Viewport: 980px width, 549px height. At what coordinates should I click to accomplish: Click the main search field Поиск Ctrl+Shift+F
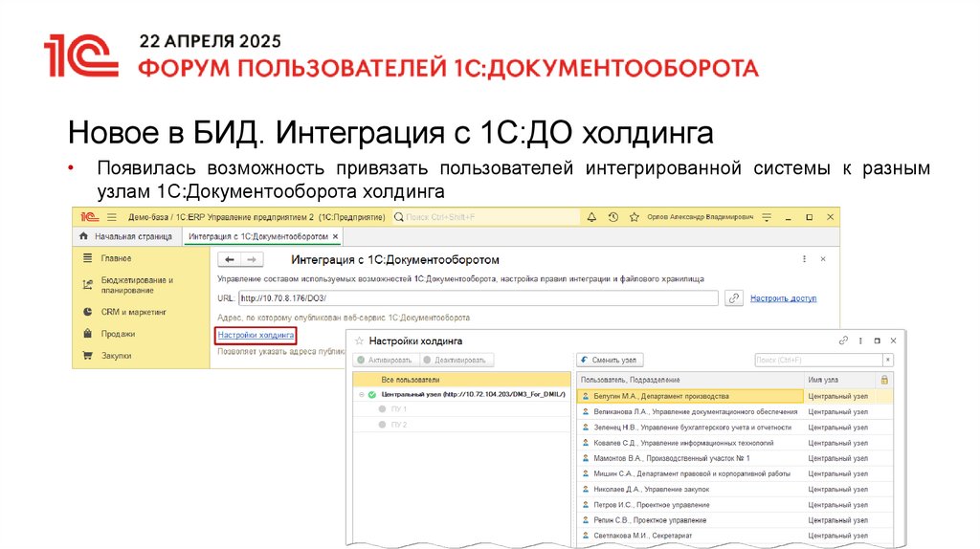point(486,217)
